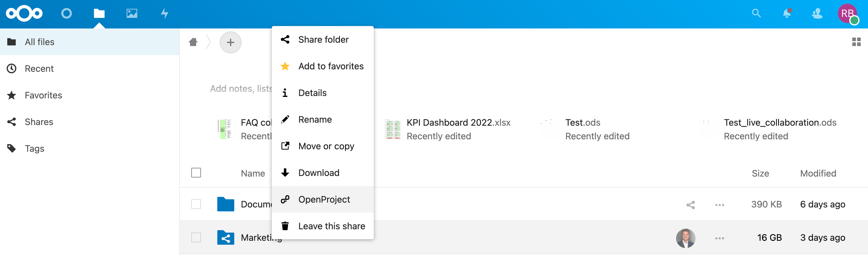Check the Marketing folder checkbox
The image size is (868, 255).
click(196, 237)
